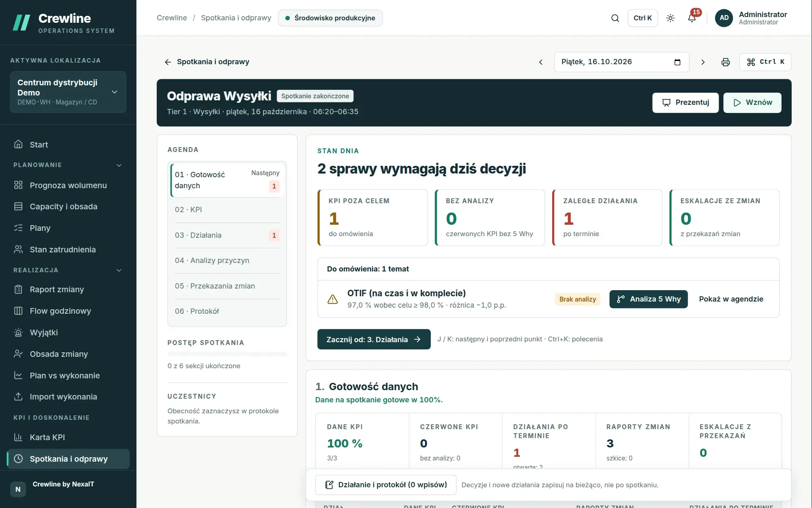Viewport: 812px width, 508px height.
Task: Click the AD user avatar
Action: pyautogui.click(x=724, y=18)
